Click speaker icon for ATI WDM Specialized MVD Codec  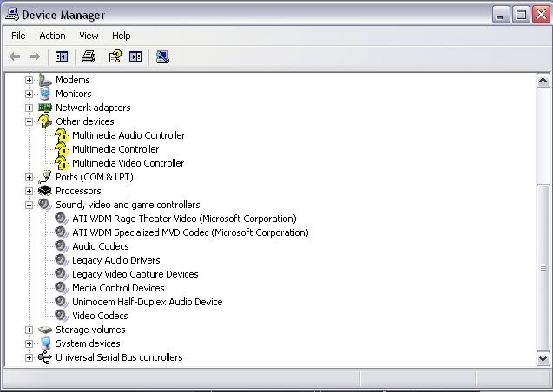[62, 232]
